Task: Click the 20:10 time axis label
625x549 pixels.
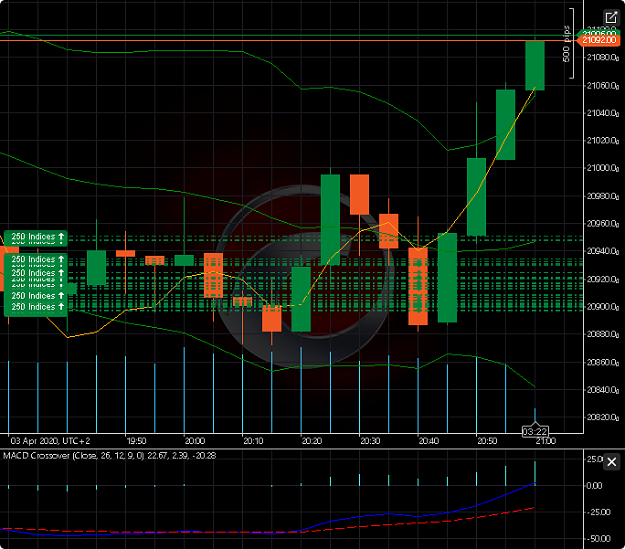Action: pyautogui.click(x=253, y=441)
